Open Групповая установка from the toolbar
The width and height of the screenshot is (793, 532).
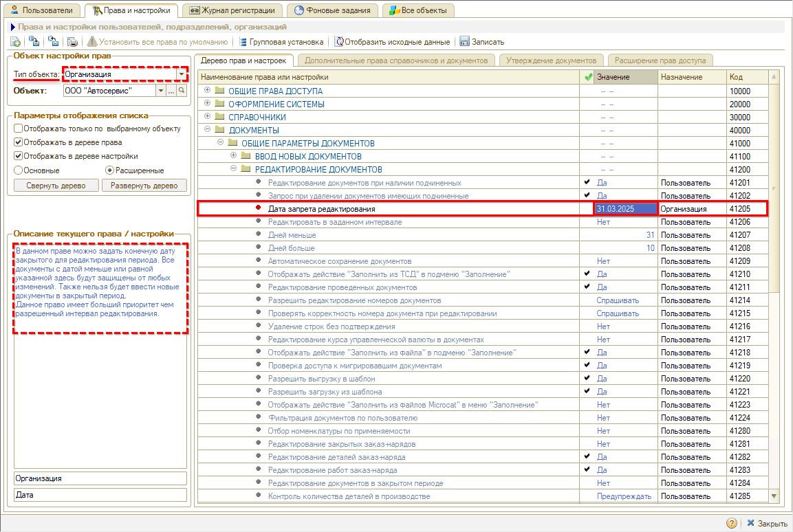283,42
